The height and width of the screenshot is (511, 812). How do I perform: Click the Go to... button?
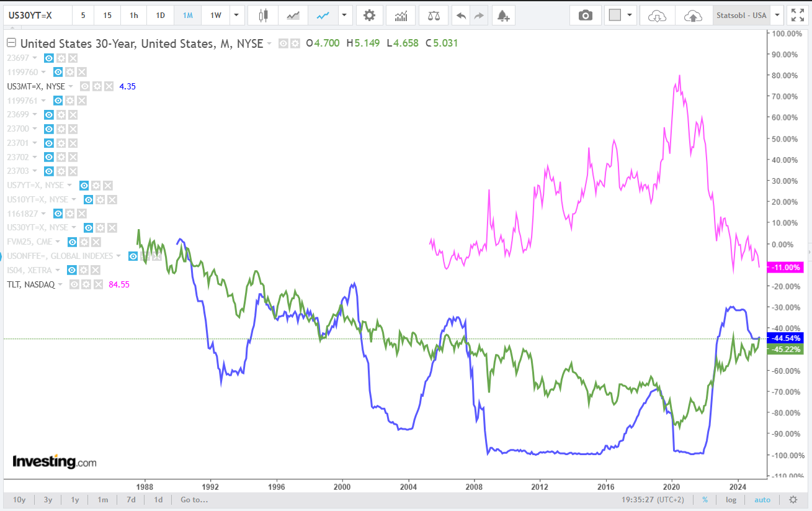[x=194, y=500]
